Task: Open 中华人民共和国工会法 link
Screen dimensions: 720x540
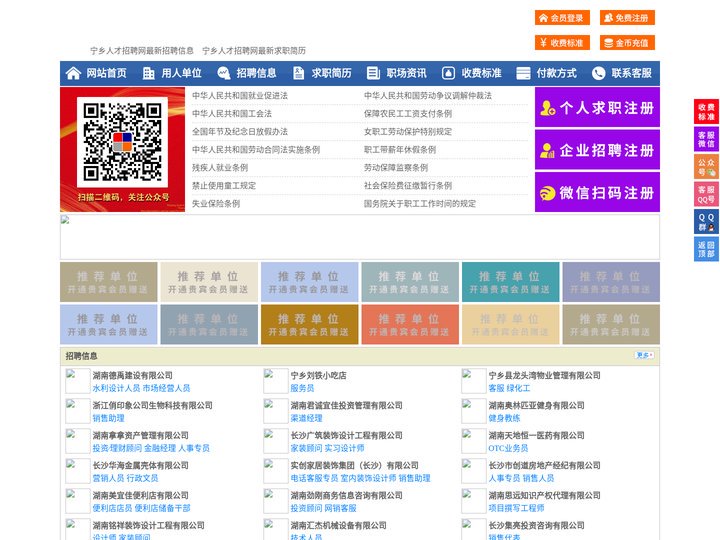Action: coord(232,113)
